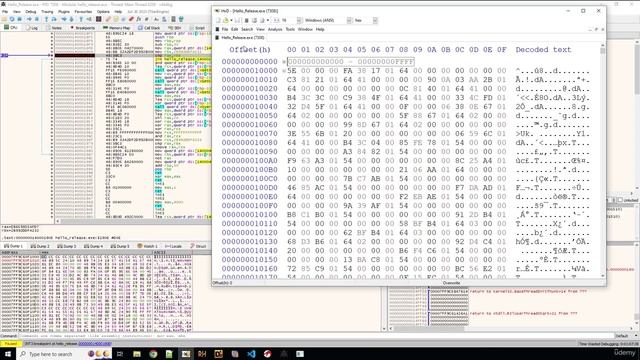Open the x64dbg Plugins menu

coord(64,12)
